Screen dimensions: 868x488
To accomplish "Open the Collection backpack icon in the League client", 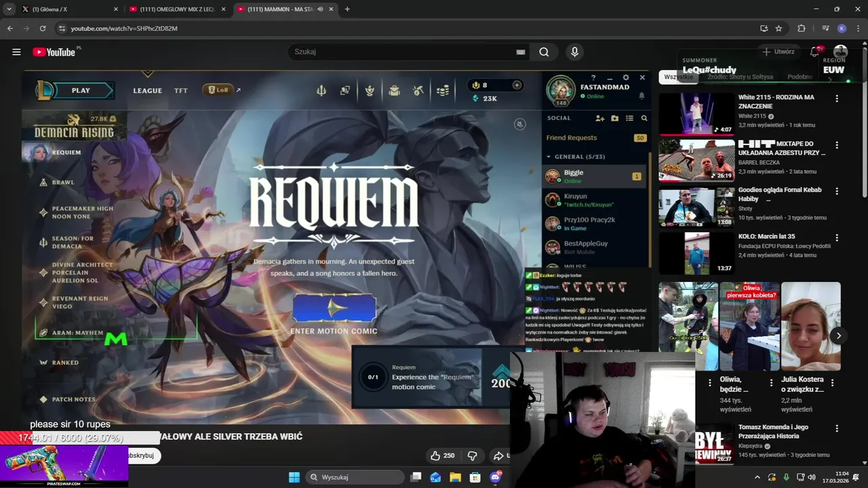I will click(394, 90).
